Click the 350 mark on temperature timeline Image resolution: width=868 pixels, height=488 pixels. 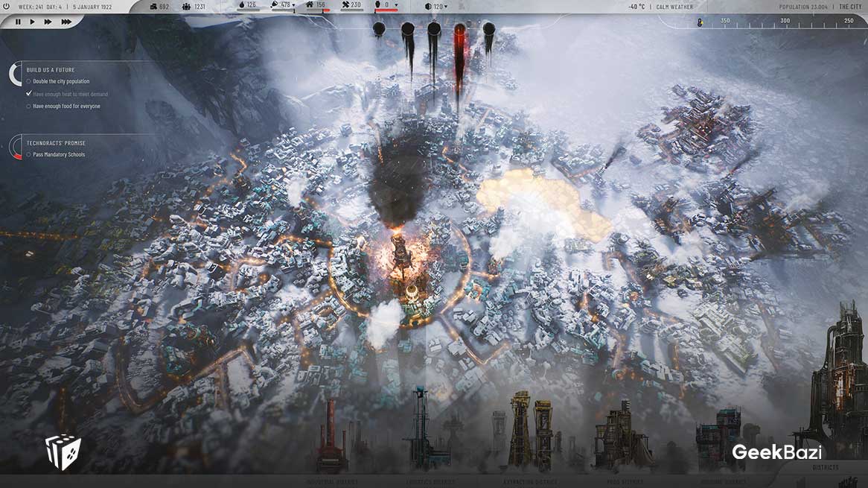725,21
